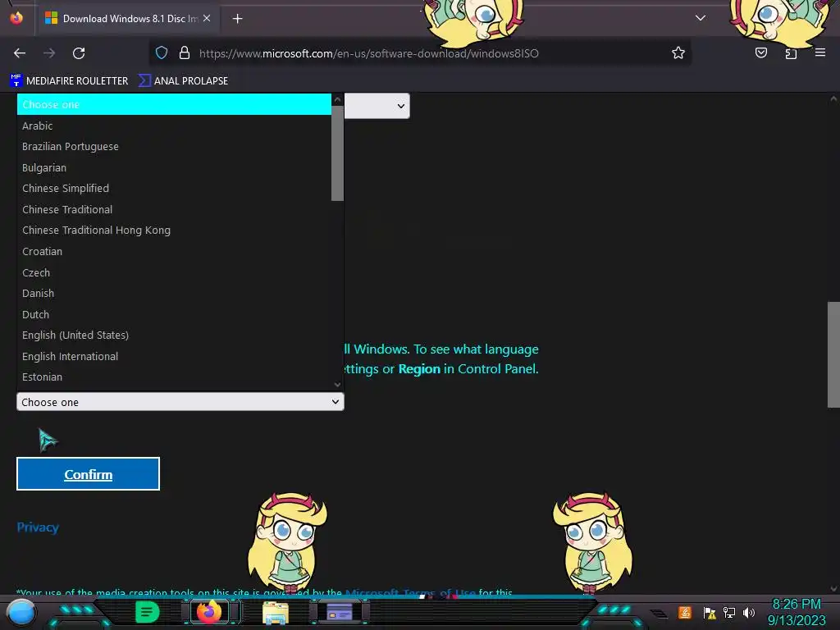The image size is (840, 630).
Task: Choose English (United States)
Action: coord(174,336)
